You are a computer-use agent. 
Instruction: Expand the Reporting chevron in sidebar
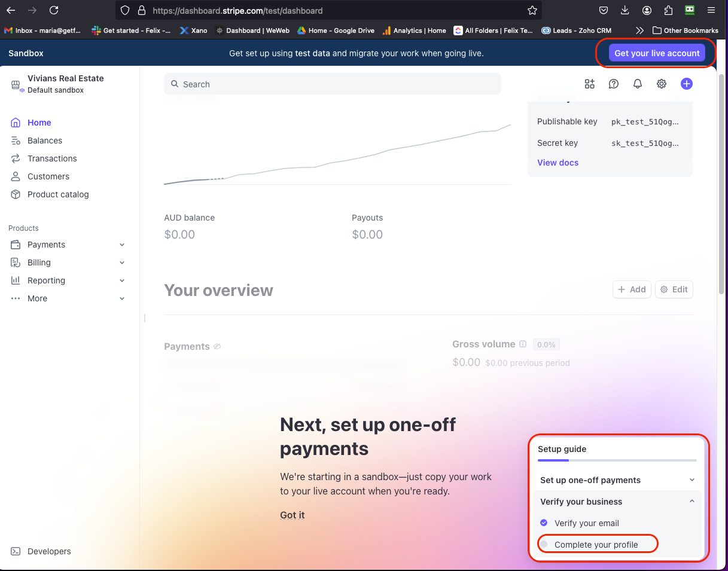(122, 280)
